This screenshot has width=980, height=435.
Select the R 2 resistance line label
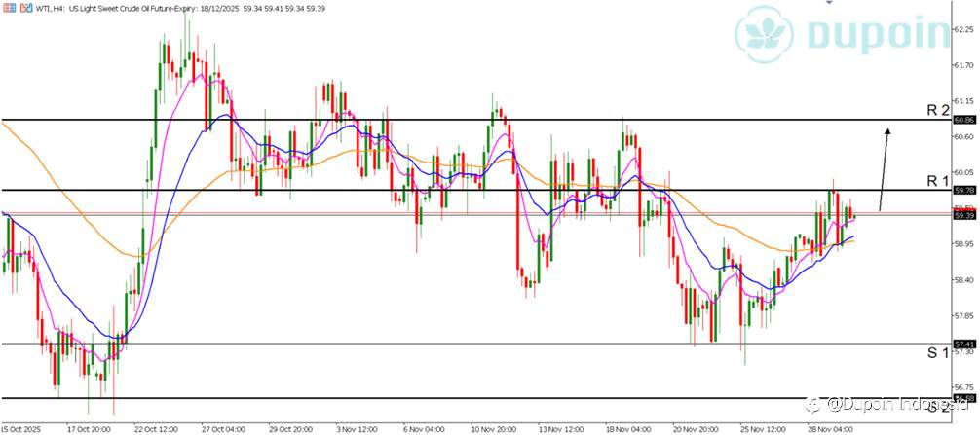937,111
